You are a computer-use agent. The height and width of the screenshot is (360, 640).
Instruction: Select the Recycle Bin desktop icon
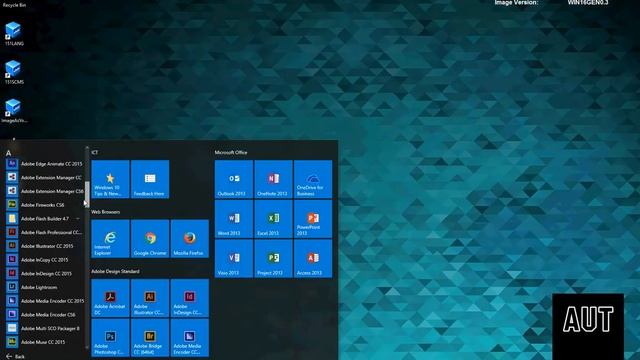click(14, 4)
